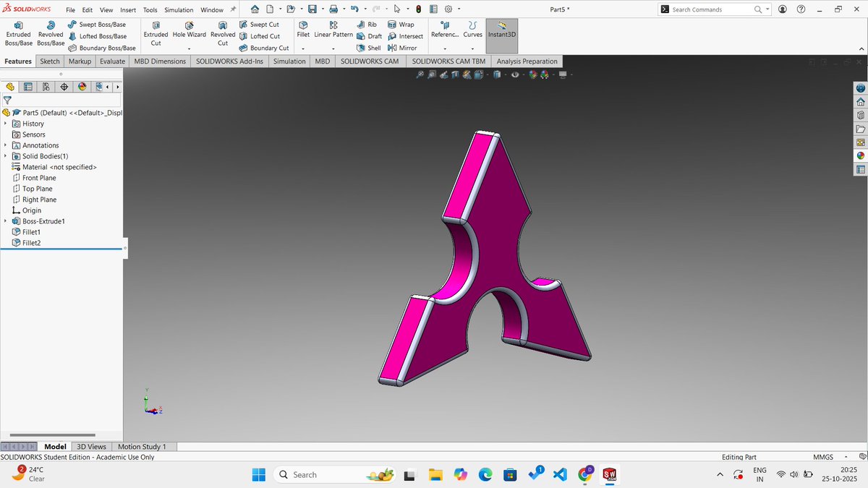Click the Home icon in title bar
Screen dimensions: 868x488
[x=255, y=9]
